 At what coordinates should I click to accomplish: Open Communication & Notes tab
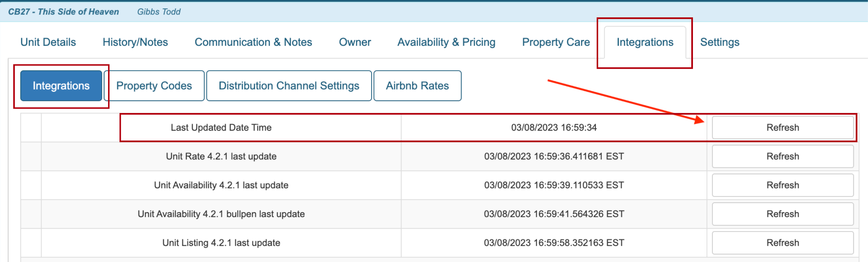click(253, 42)
